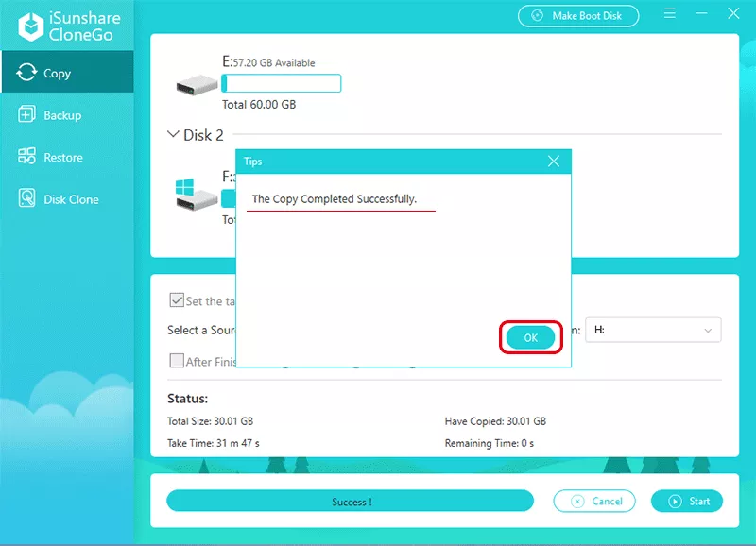Collapse the Disk 2 section
This screenshot has width=756, height=546.
(x=173, y=135)
